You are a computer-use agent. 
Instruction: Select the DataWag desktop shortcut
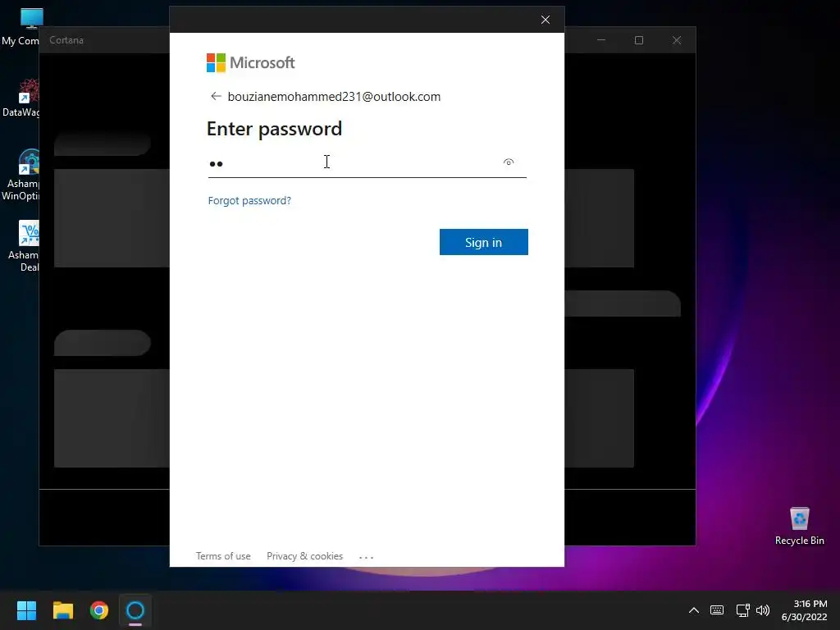pos(21,98)
